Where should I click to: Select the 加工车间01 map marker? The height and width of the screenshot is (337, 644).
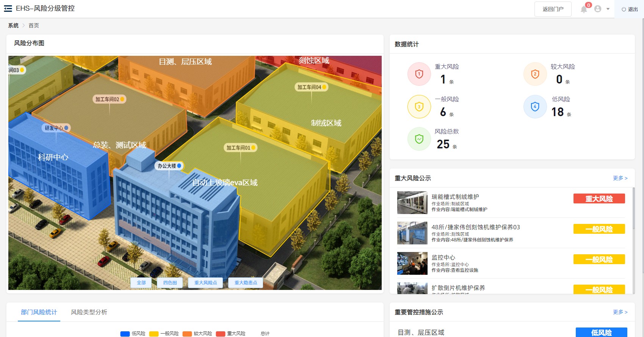[241, 148]
